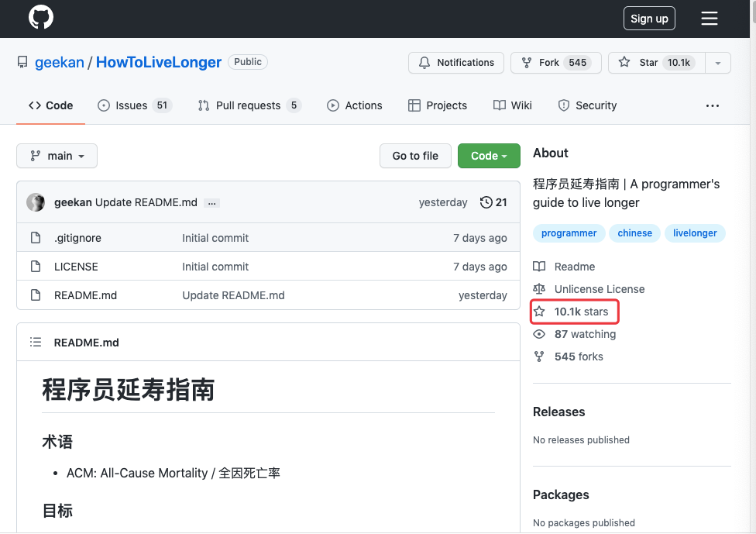Open the 21 commits history icon

(x=493, y=202)
